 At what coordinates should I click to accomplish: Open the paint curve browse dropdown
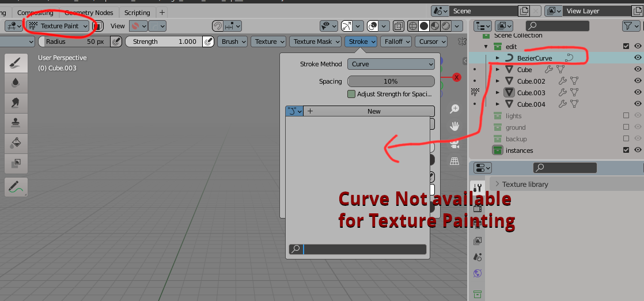click(x=294, y=111)
